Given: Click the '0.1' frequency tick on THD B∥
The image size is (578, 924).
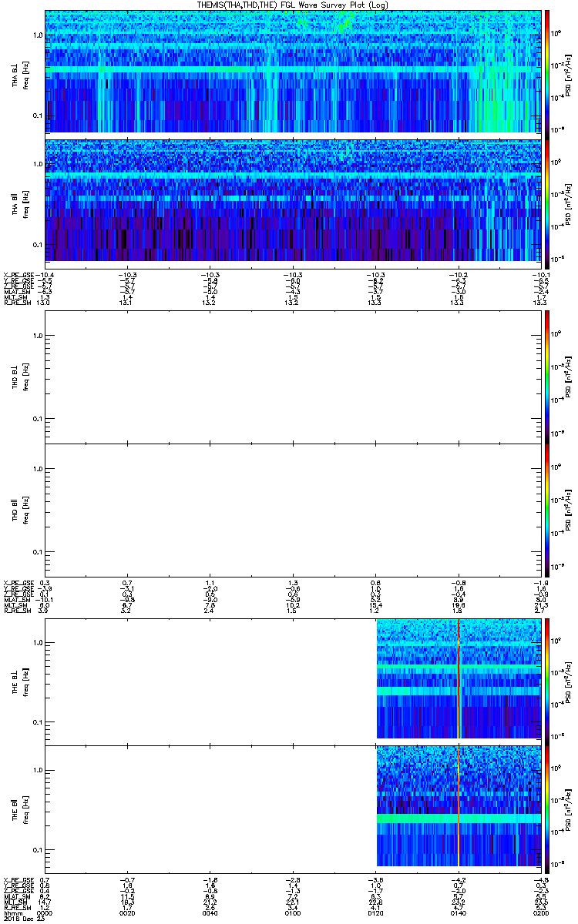Looking at the screenshot, I should click(37, 551).
